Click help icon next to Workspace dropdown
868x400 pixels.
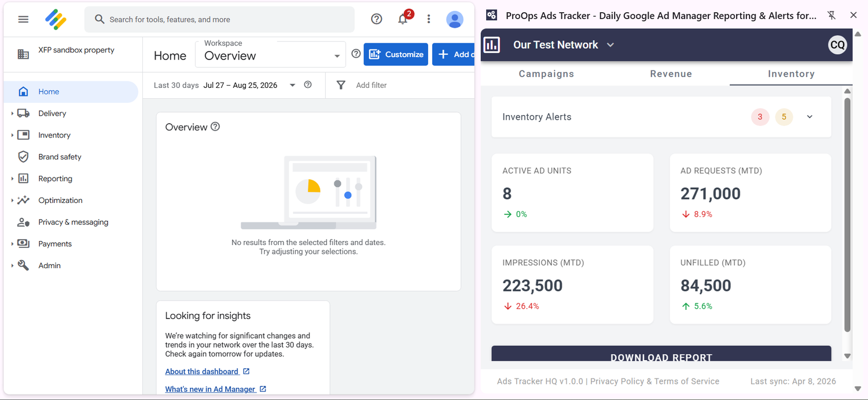click(x=356, y=54)
